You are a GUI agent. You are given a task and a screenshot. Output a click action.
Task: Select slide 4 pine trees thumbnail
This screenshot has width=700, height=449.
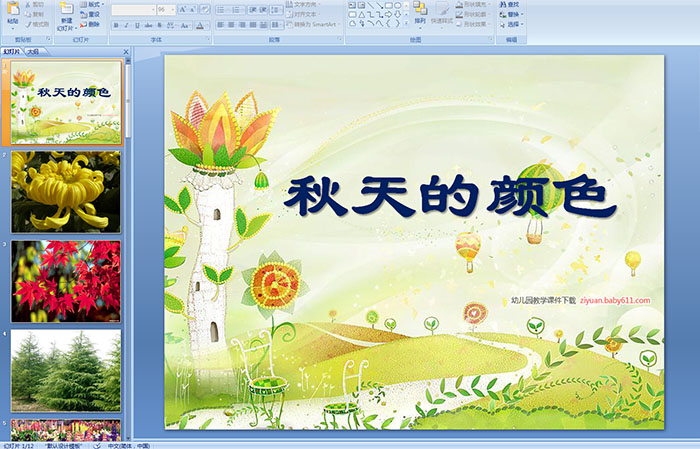click(x=66, y=370)
